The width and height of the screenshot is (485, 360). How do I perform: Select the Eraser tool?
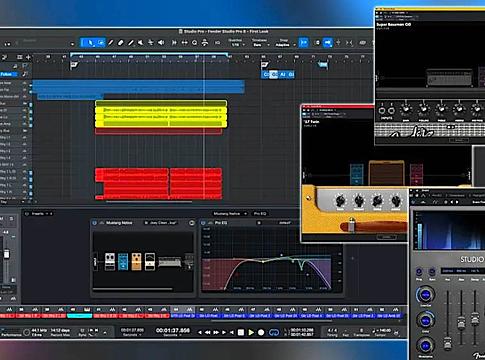[121, 43]
